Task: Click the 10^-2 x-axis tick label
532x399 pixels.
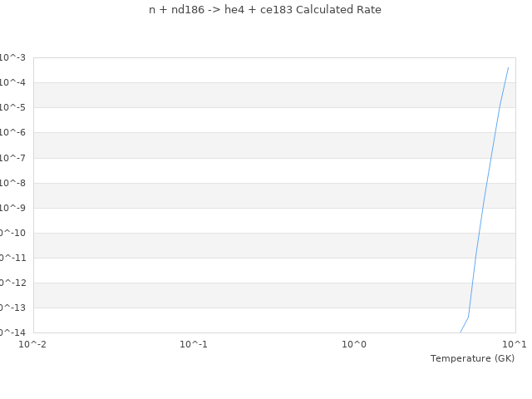Action: pos(33,343)
